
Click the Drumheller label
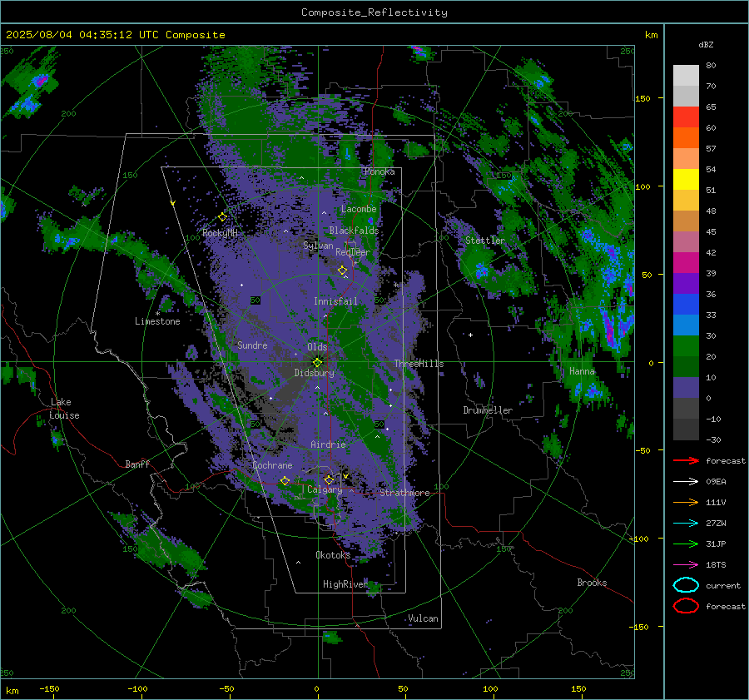(488, 410)
